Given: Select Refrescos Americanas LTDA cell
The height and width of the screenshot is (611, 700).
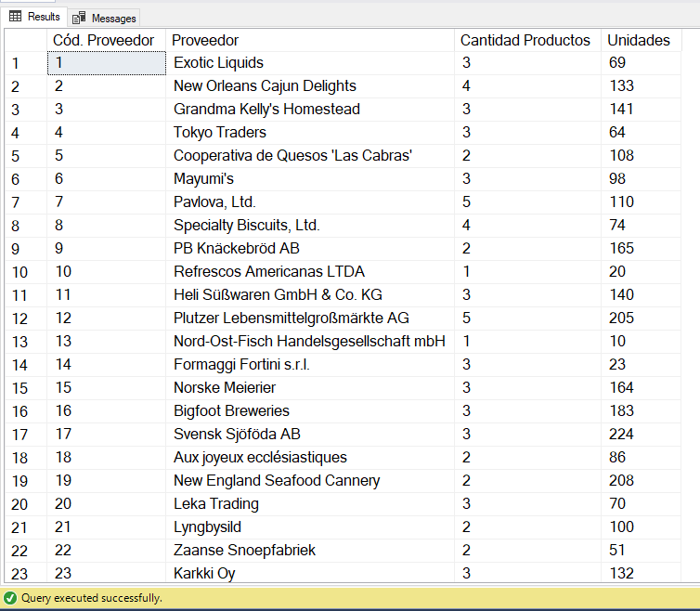Looking at the screenshot, I should [310, 272].
